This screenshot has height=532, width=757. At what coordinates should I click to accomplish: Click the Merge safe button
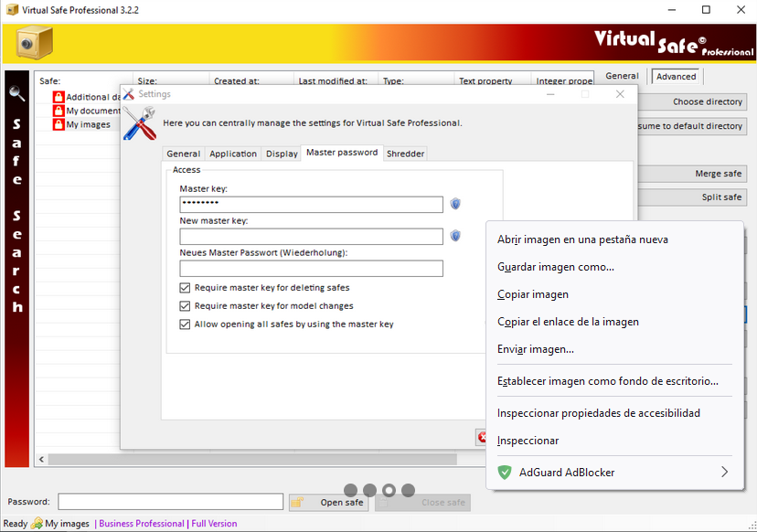tap(692, 174)
